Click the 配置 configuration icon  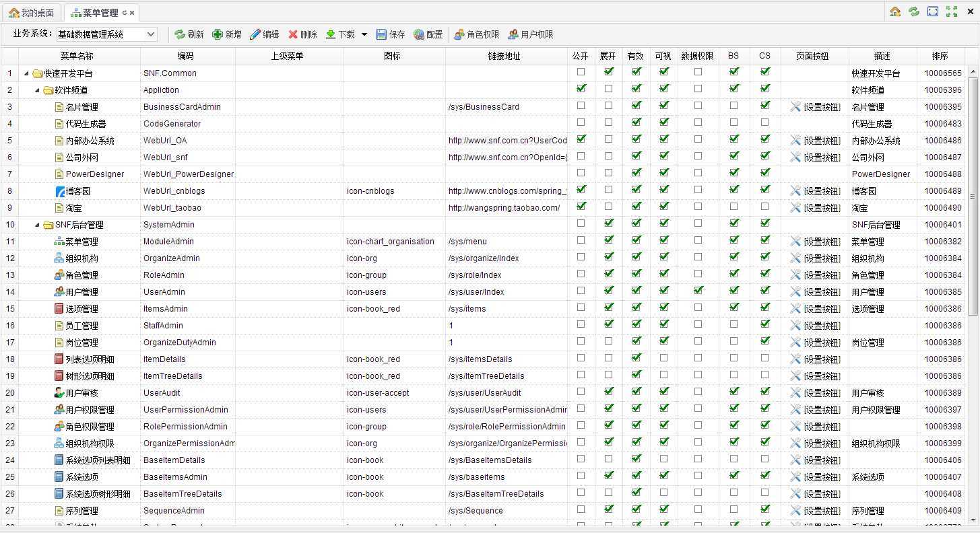pos(419,34)
